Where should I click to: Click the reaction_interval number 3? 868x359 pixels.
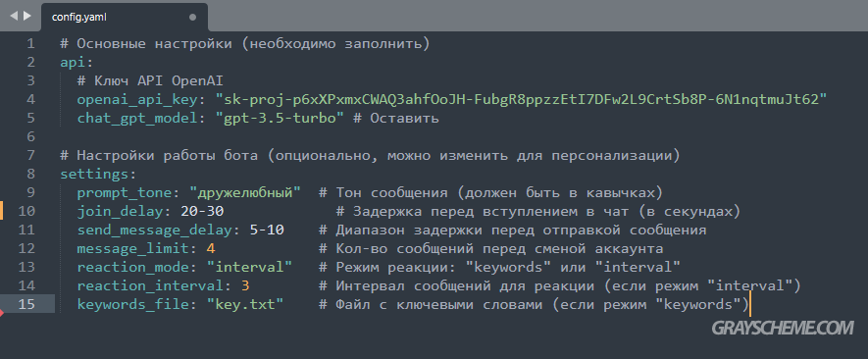click(x=245, y=285)
